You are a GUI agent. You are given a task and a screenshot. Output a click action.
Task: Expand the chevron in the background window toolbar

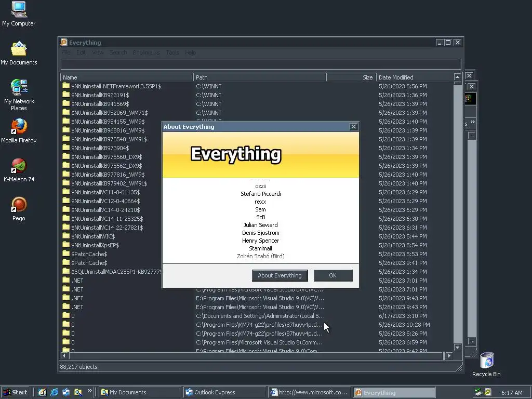coord(473,122)
